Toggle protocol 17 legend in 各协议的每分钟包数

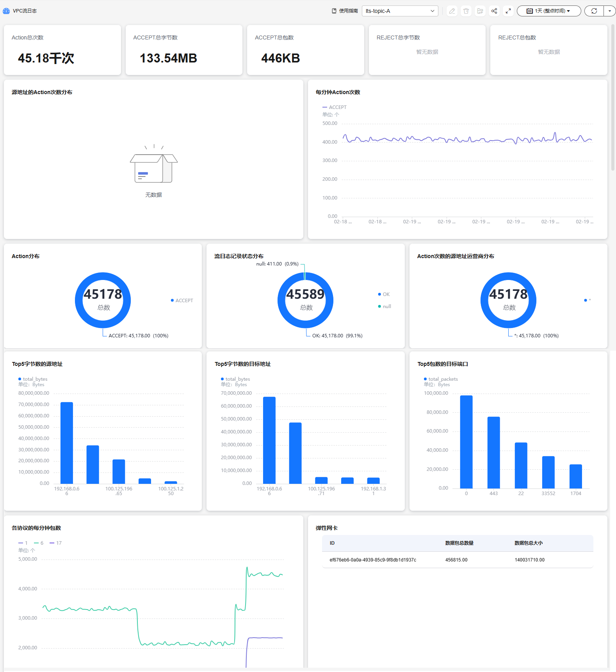55,543
